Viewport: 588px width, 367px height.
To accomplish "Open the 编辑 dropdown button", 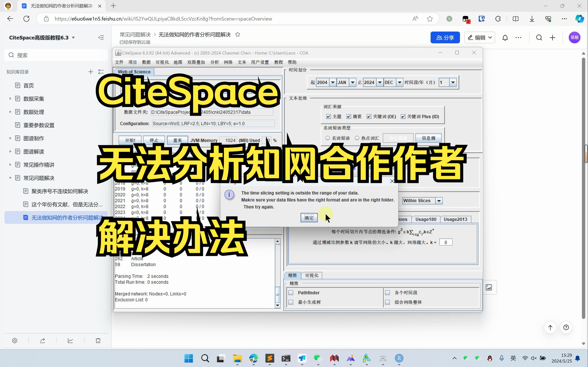I will (480, 38).
